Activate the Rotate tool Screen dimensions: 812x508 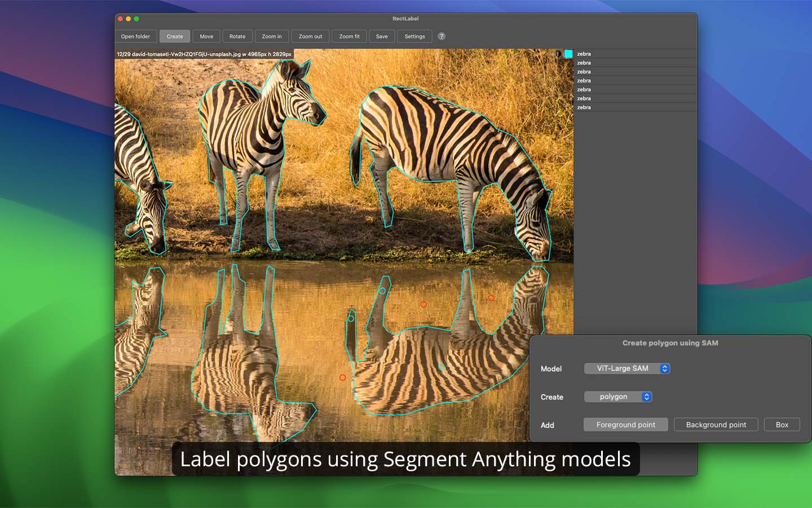[x=237, y=36]
